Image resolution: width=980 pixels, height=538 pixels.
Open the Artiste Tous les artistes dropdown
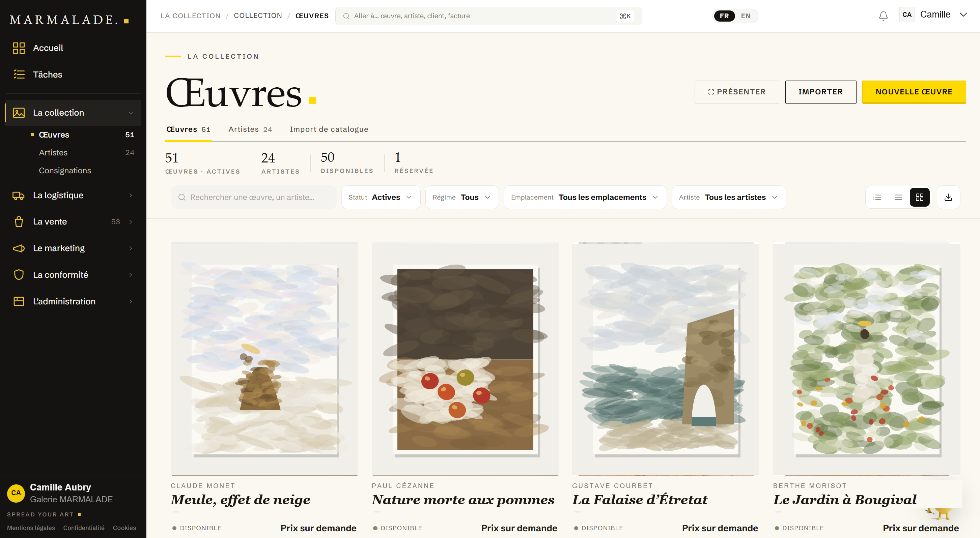729,197
